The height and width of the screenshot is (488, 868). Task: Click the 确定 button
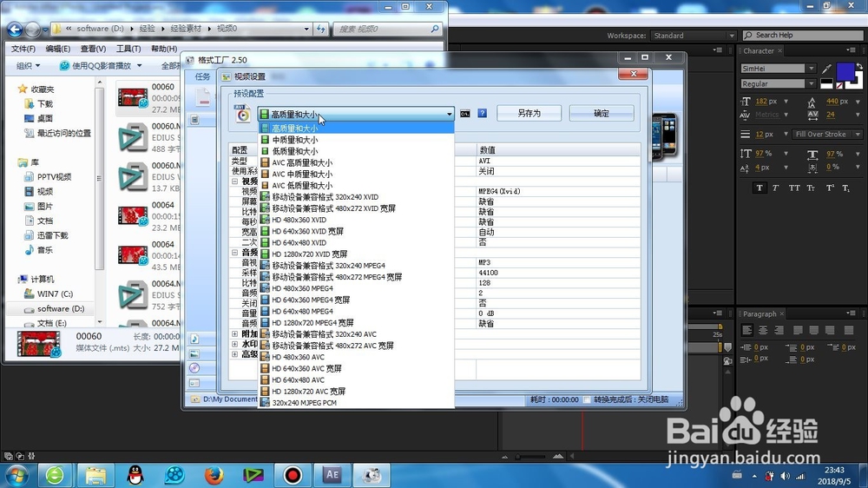click(x=602, y=113)
